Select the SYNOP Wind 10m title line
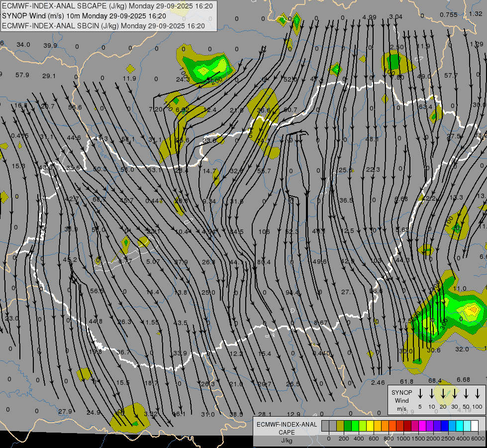Screen dimensions: 487x448 click(x=84, y=16)
